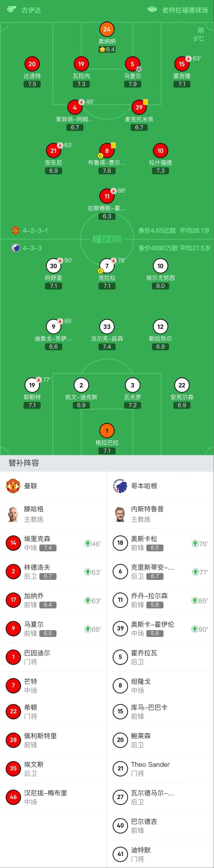Open substitute 马夏尔 row
The image size is (214, 868).
click(53, 629)
